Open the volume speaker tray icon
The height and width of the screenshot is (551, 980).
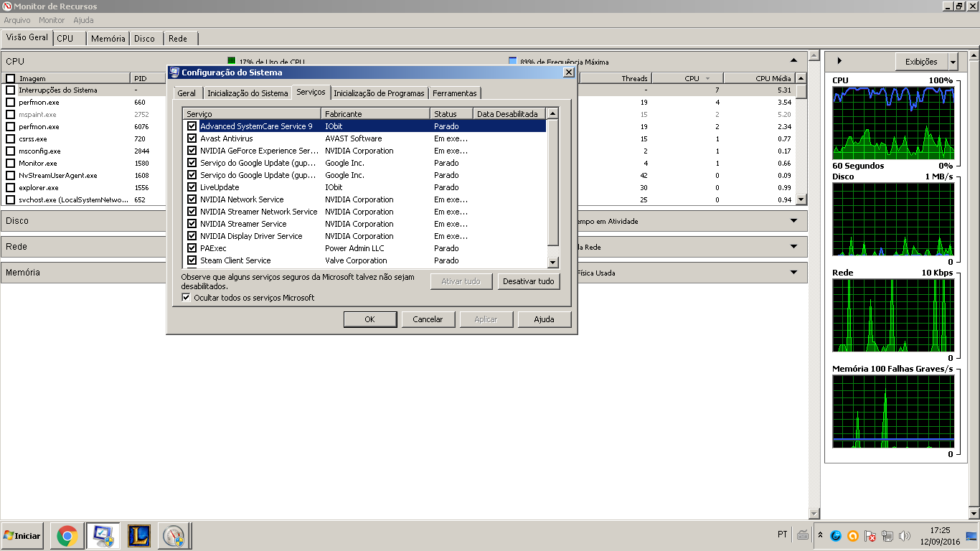point(905,535)
